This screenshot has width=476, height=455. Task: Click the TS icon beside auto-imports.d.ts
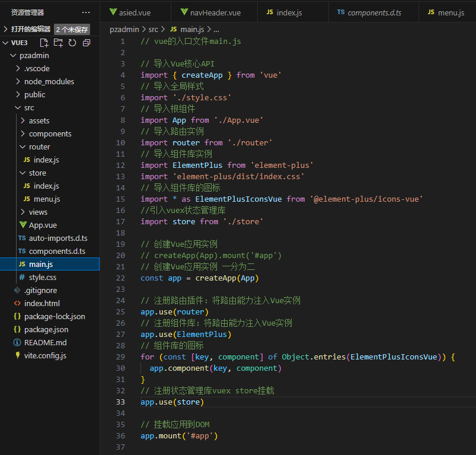click(22, 238)
